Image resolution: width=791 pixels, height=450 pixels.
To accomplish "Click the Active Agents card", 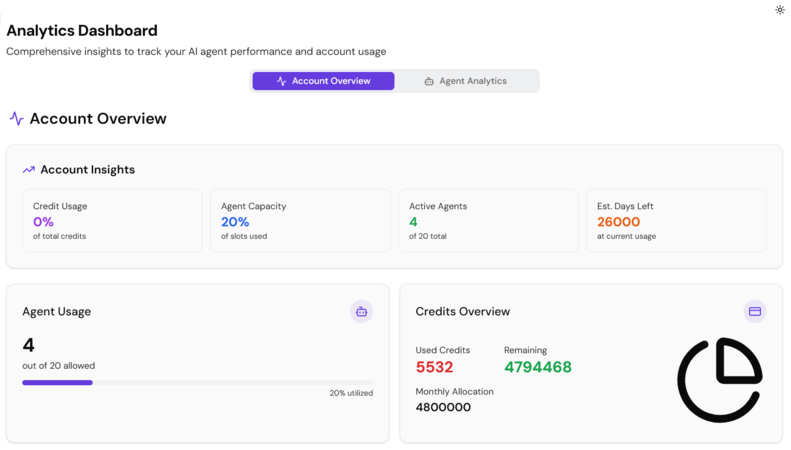I will 488,220.
